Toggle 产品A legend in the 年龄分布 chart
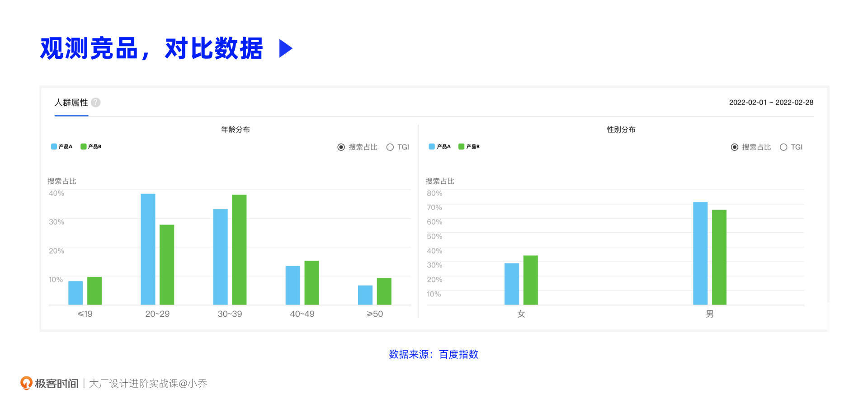868x403 pixels. [x=61, y=146]
